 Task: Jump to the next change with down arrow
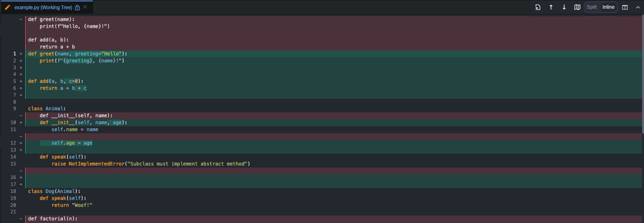pyautogui.click(x=564, y=7)
